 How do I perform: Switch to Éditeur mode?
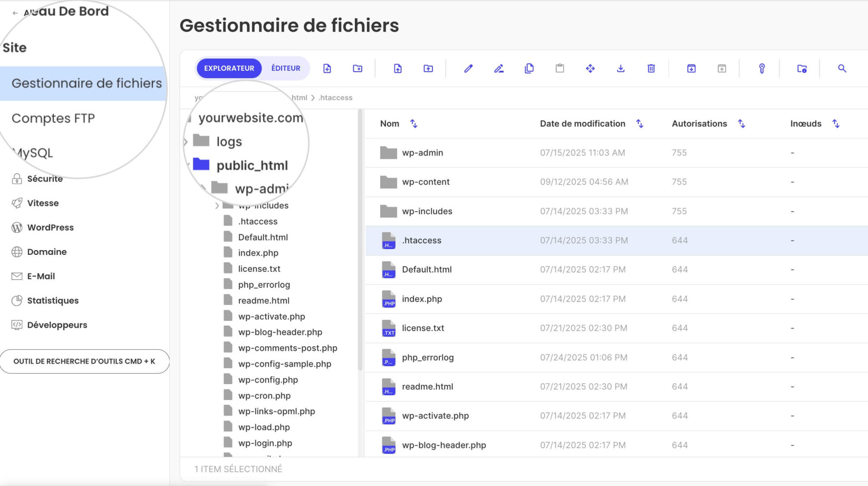[x=286, y=68]
